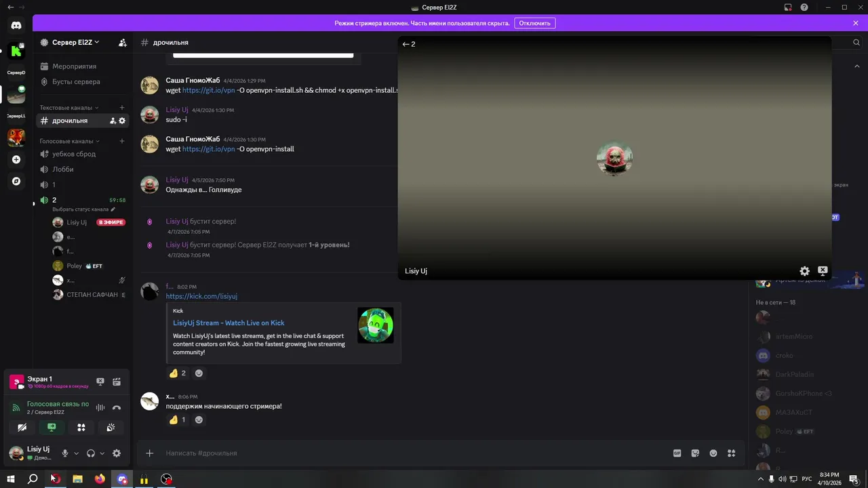Open Бусты сервера in the sidebar
868x488 pixels.
(x=83, y=81)
